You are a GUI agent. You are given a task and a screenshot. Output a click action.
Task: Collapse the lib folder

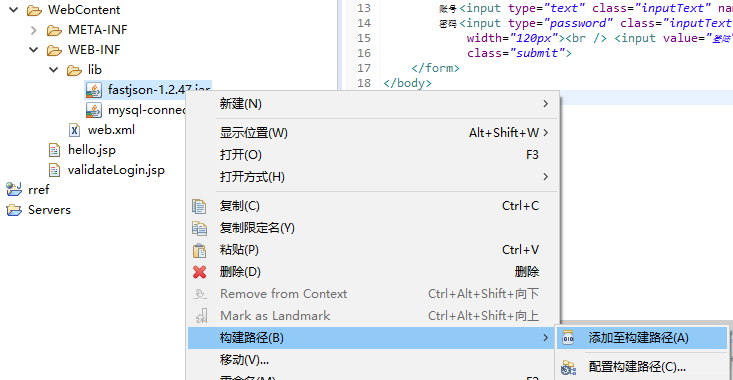(x=54, y=70)
